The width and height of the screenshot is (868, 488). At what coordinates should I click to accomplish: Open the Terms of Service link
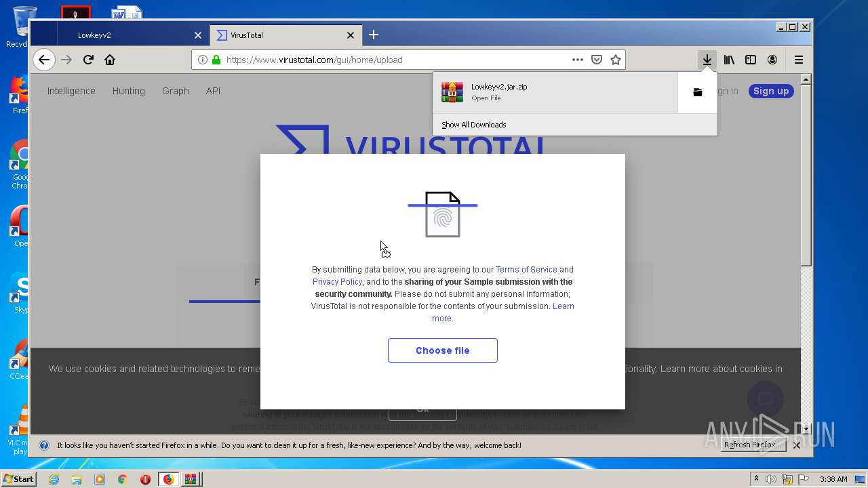coord(526,270)
